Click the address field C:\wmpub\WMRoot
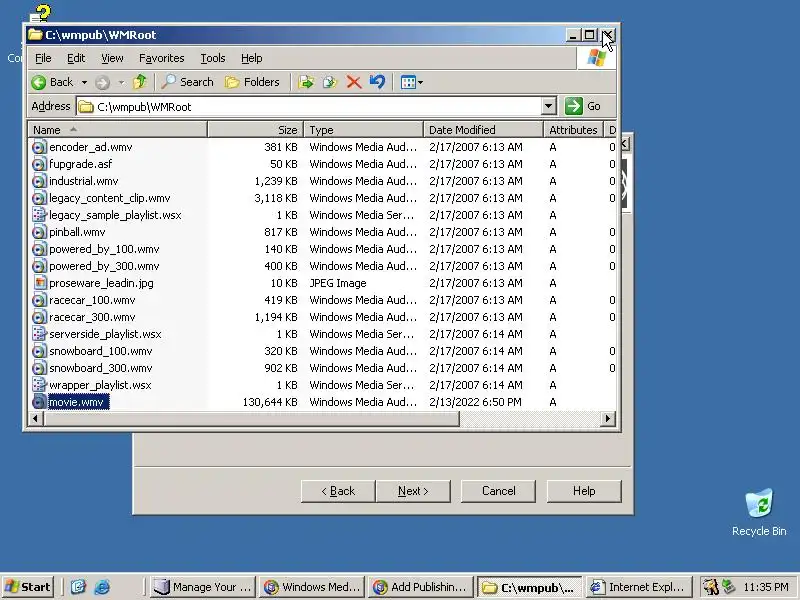 [x=309, y=106]
